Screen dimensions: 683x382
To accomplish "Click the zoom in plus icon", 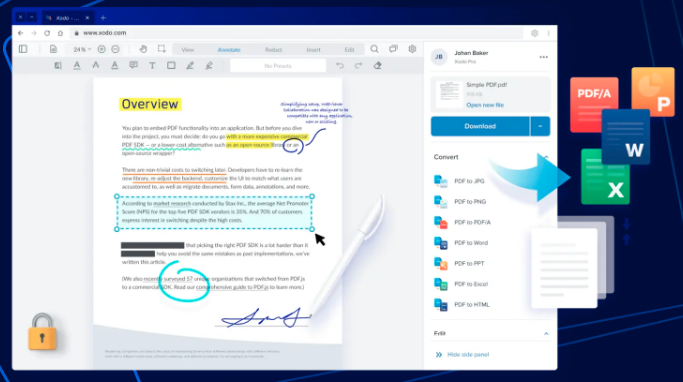I will (x=101, y=49).
